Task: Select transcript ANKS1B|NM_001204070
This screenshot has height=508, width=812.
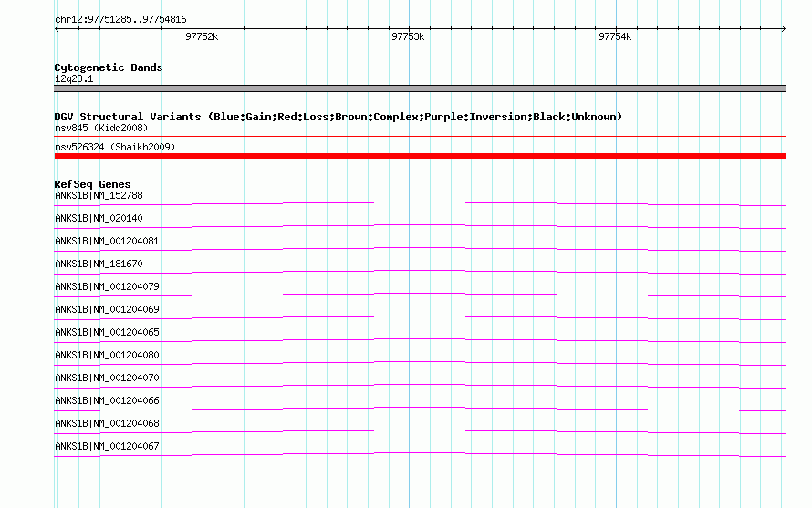Action: tap(107, 378)
